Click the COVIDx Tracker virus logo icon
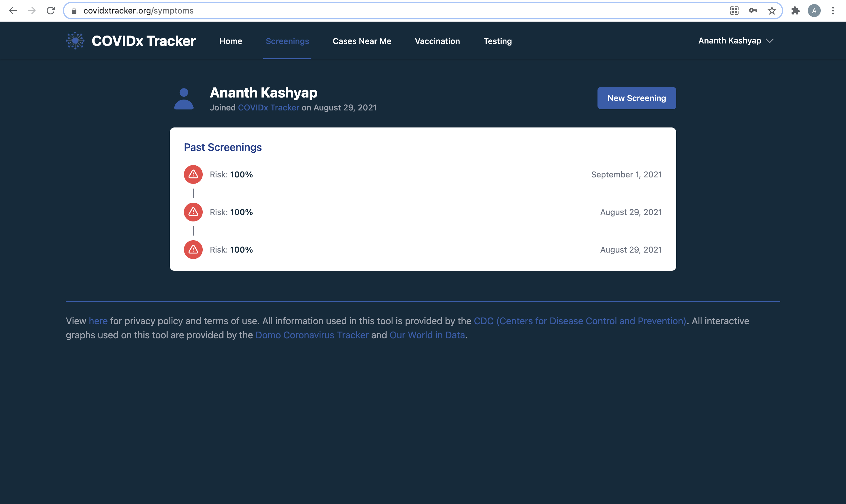846x504 pixels. (75, 41)
